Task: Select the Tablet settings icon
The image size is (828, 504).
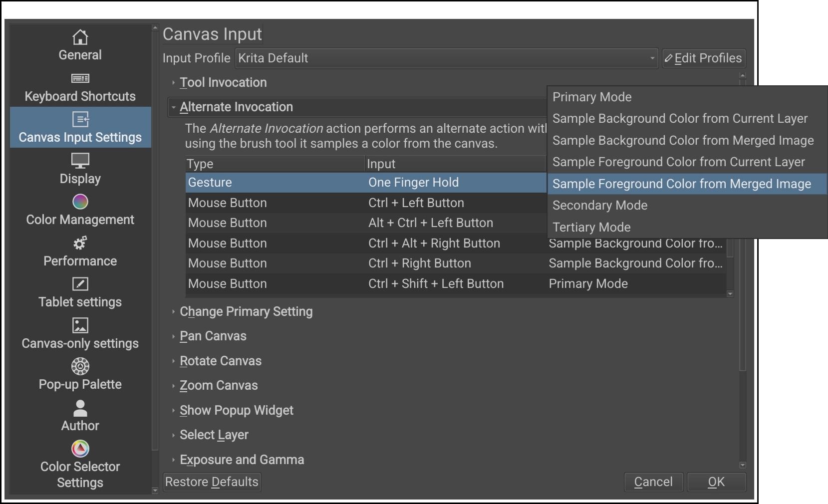Action: click(80, 284)
